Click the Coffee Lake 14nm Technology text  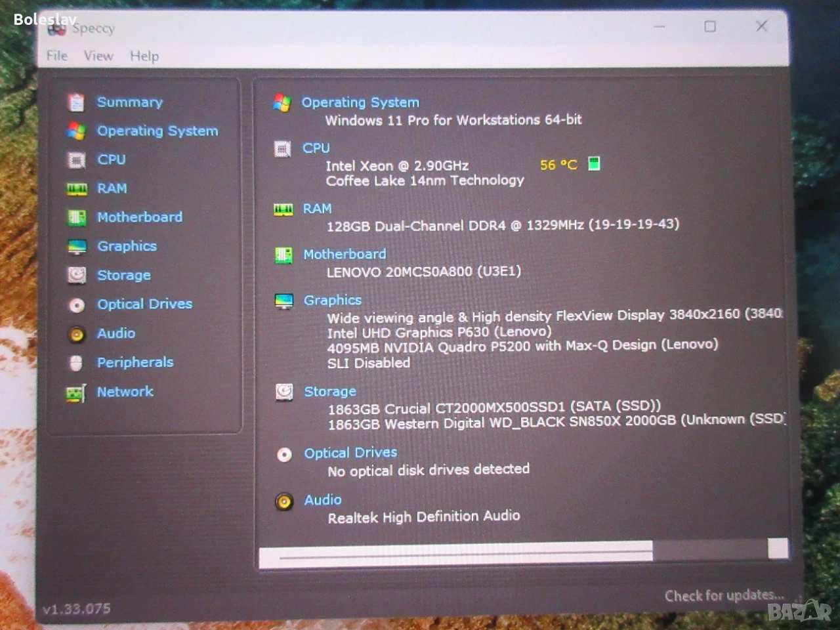pyautogui.click(x=425, y=180)
